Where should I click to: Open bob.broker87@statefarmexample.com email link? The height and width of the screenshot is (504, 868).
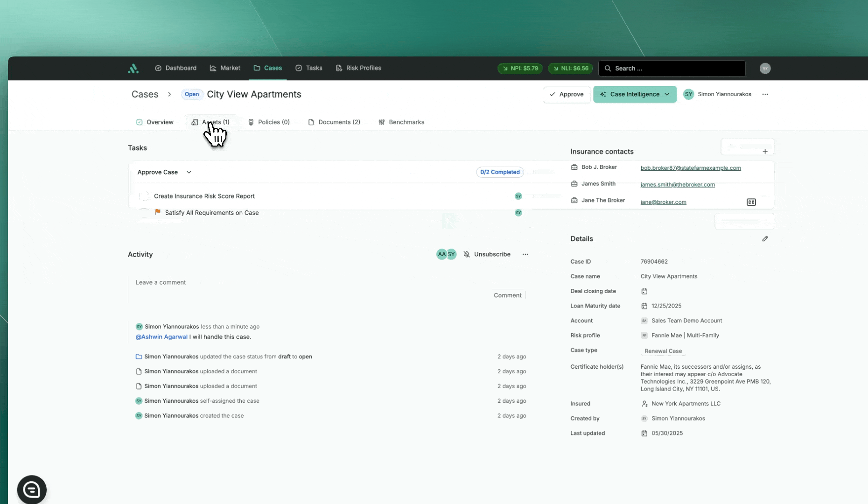(690, 168)
